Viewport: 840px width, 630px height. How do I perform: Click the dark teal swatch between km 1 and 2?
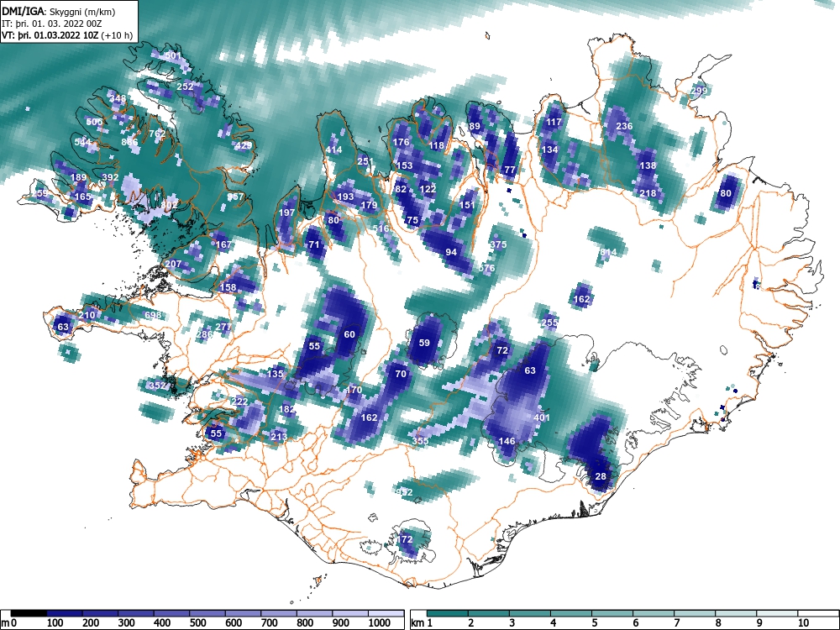click(x=448, y=612)
